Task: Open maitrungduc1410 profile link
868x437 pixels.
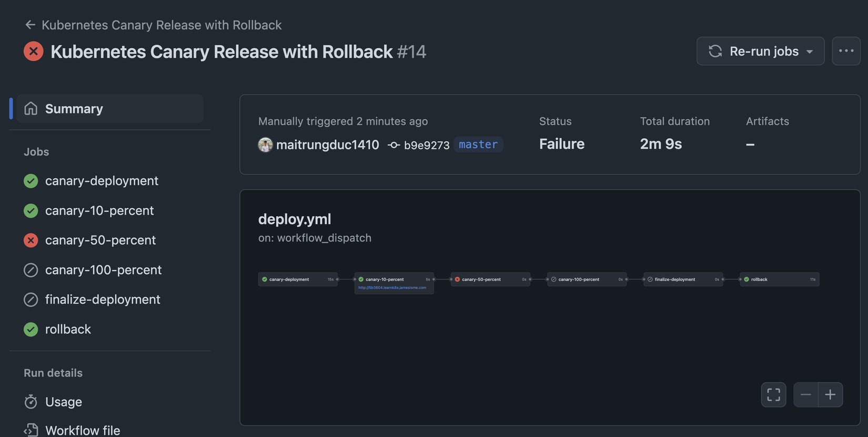Action: click(x=327, y=145)
